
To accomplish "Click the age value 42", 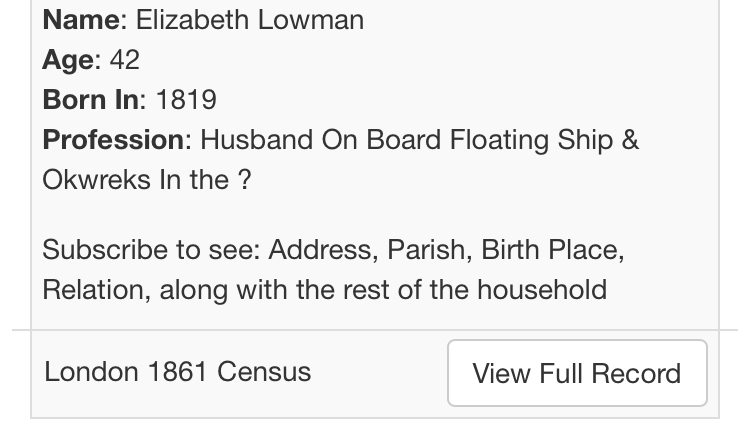I will 125,60.
